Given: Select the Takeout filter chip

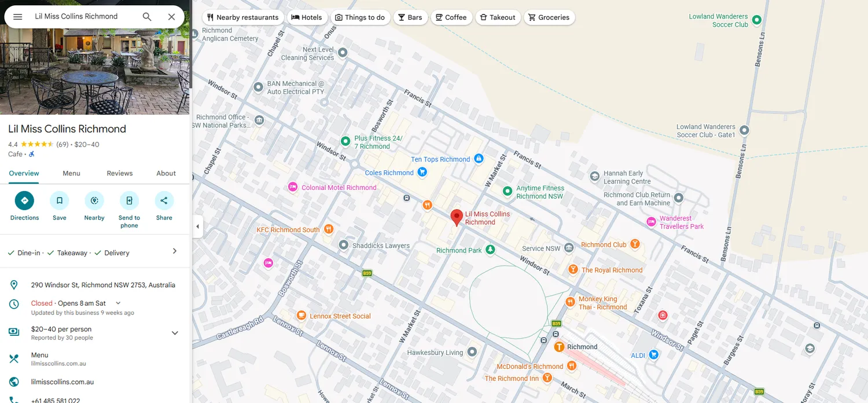Looking at the screenshot, I should pyautogui.click(x=498, y=17).
